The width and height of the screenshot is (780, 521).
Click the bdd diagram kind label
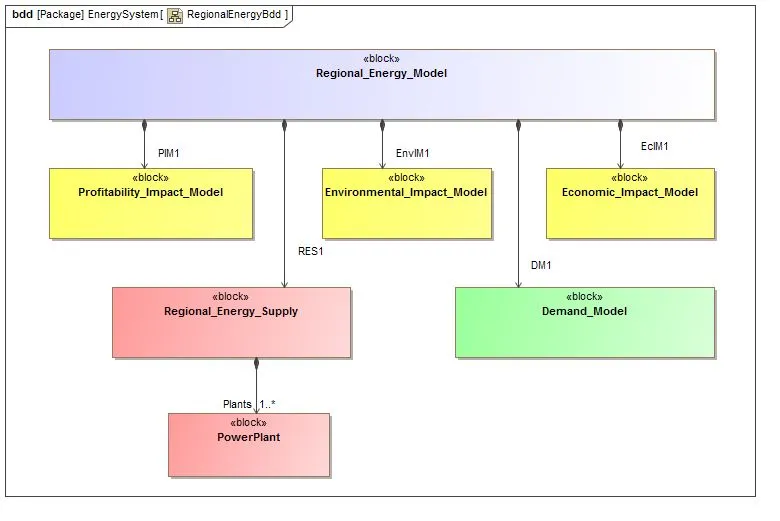click(22, 14)
